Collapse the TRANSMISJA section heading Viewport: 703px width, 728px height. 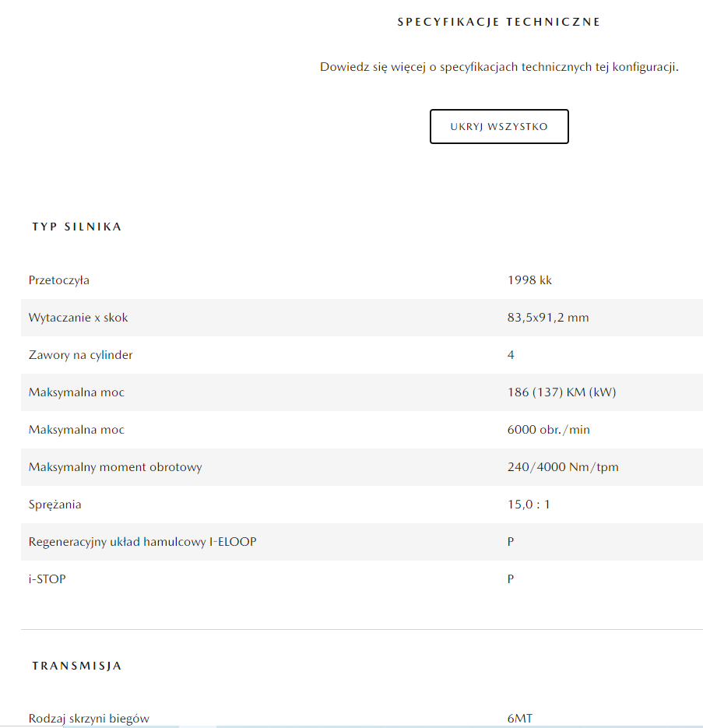pos(77,666)
